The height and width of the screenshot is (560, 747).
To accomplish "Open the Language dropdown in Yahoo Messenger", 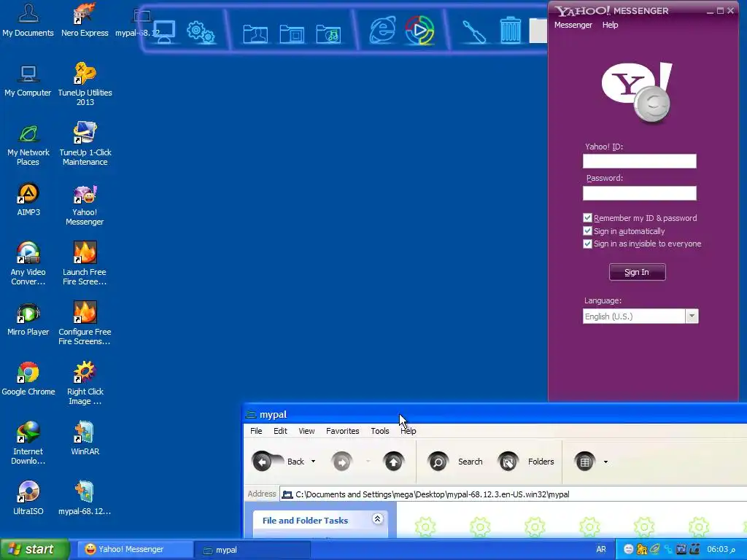I will tap(692, 316).
